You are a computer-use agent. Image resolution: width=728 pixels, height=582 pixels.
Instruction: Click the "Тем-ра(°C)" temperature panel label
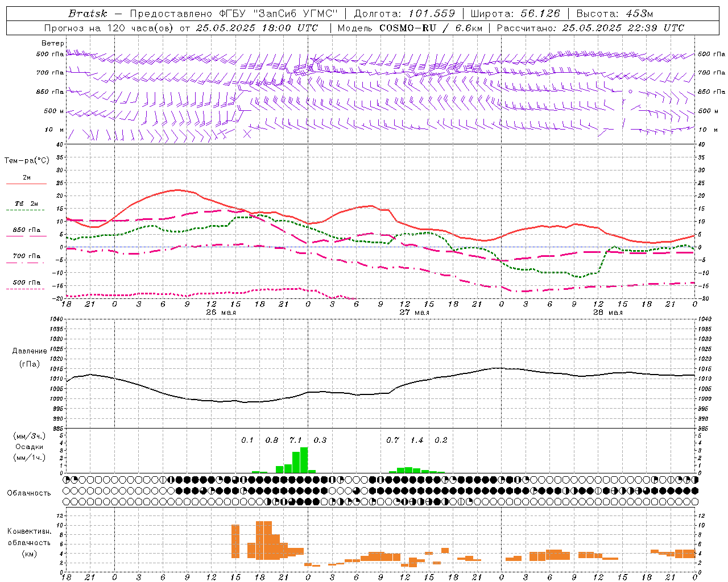tap(27, 161)
